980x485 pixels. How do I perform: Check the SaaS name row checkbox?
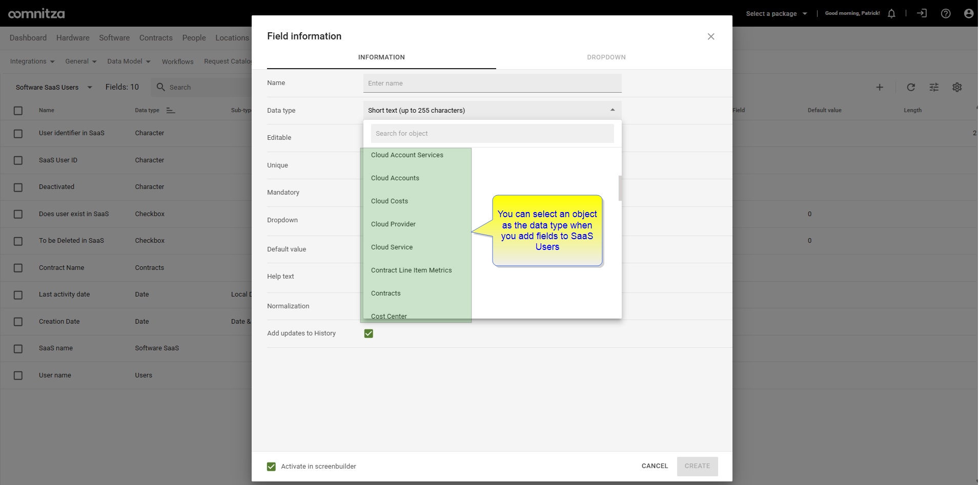point(18,349)
